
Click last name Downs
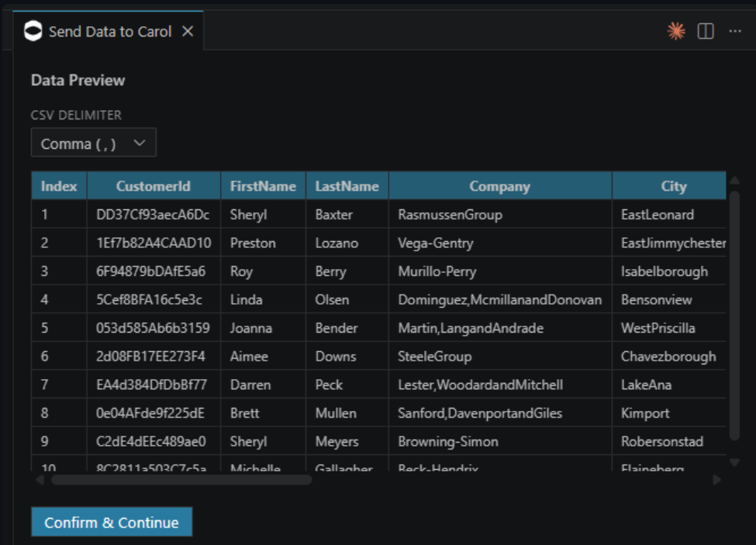[x=336, y=357]
